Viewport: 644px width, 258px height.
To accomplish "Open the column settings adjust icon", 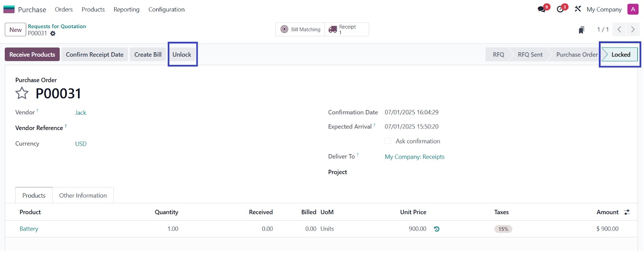I will pyautogui.click(x=627, y=212).
